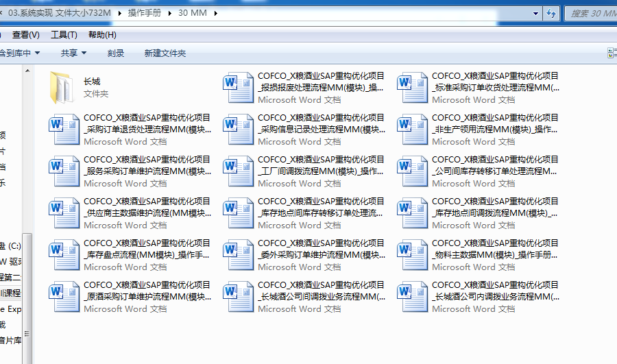Click file name 采购订单退货处理流程MM(模块...

coord(147,129)
